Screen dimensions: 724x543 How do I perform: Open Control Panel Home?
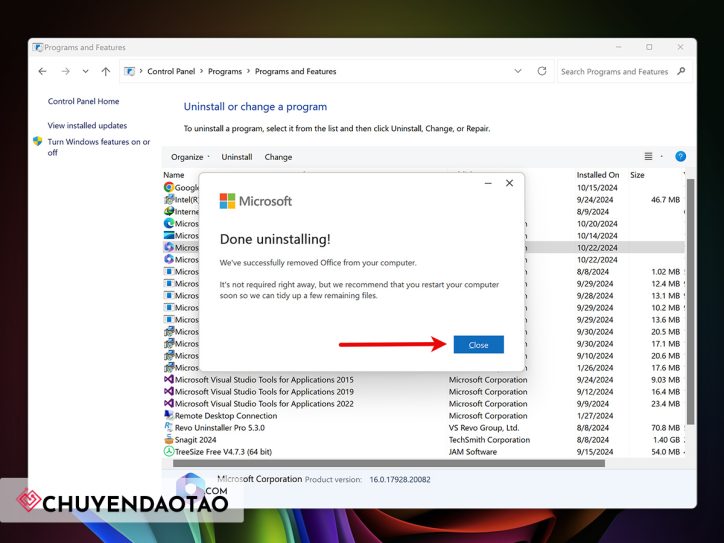(83, 101)
